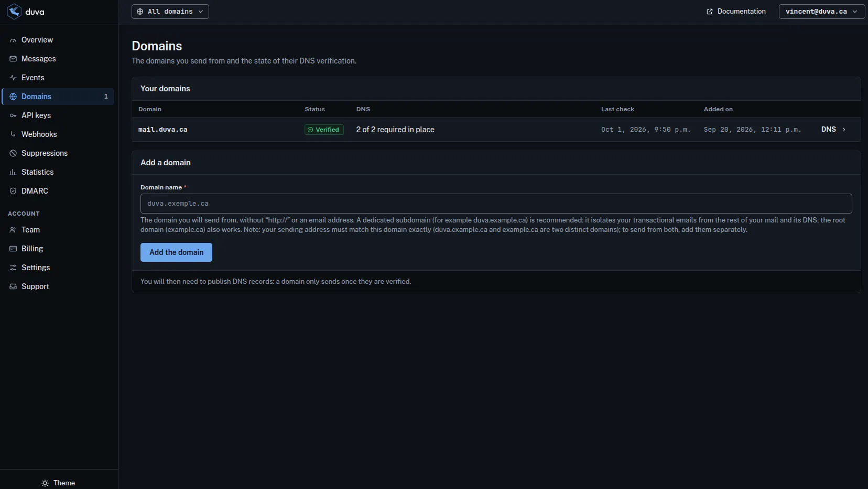Click the Messages envelope icon
Image resolution: width=868 pixels, height=489 pixels.
click(13, 59)
